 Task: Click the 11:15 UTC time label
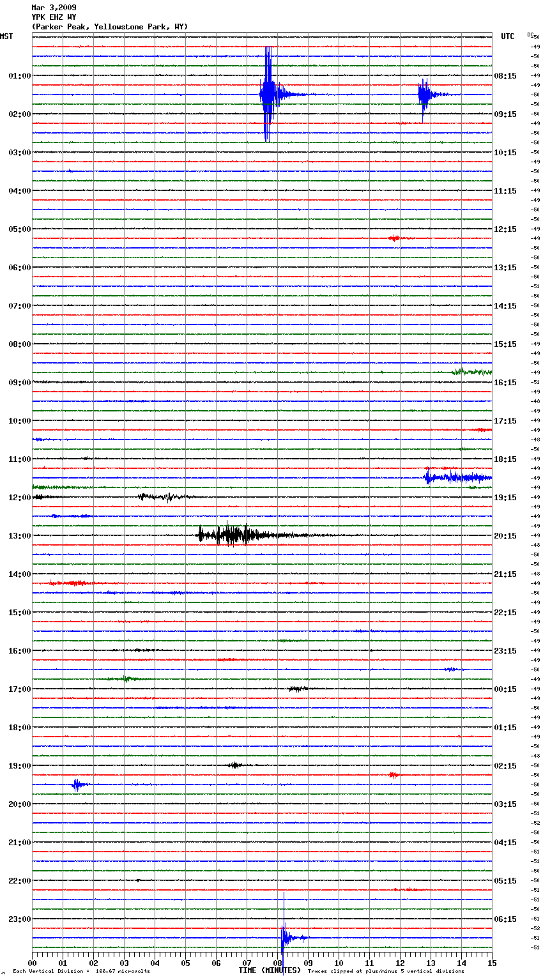[505, 191]
